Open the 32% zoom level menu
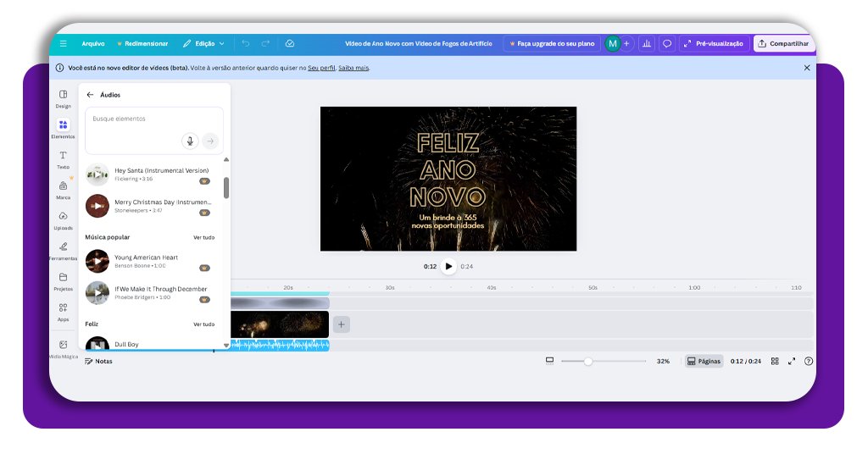 [663, 361]
